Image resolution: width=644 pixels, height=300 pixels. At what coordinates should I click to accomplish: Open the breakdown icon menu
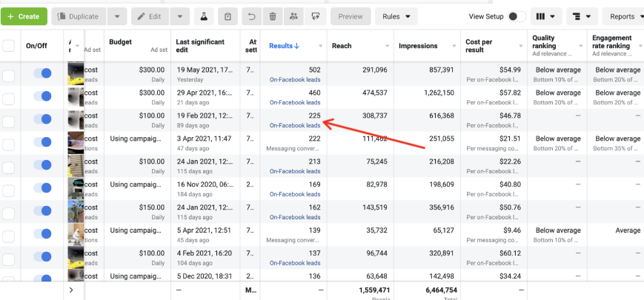[x=582, y=16]
